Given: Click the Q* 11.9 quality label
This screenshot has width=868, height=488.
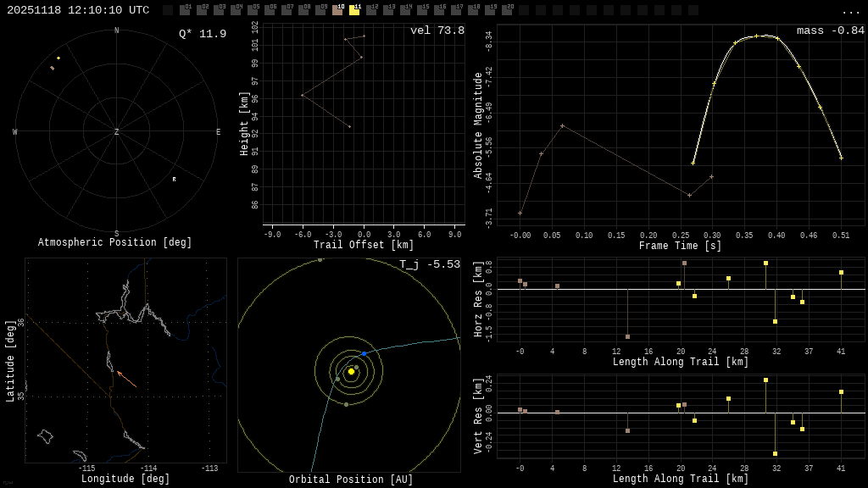Looking at the screenshot, I should (203, 34).
